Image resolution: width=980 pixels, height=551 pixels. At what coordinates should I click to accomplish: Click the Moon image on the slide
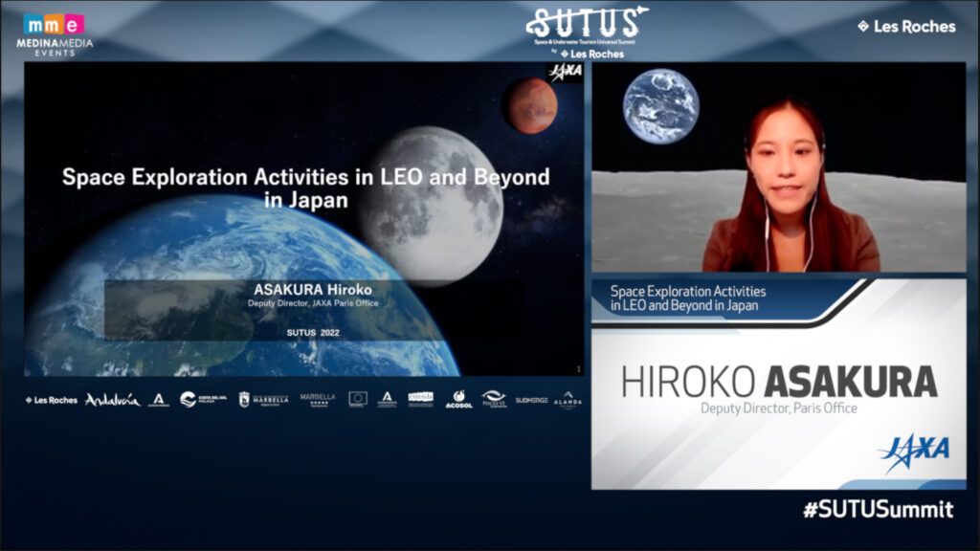click(432, 207)
